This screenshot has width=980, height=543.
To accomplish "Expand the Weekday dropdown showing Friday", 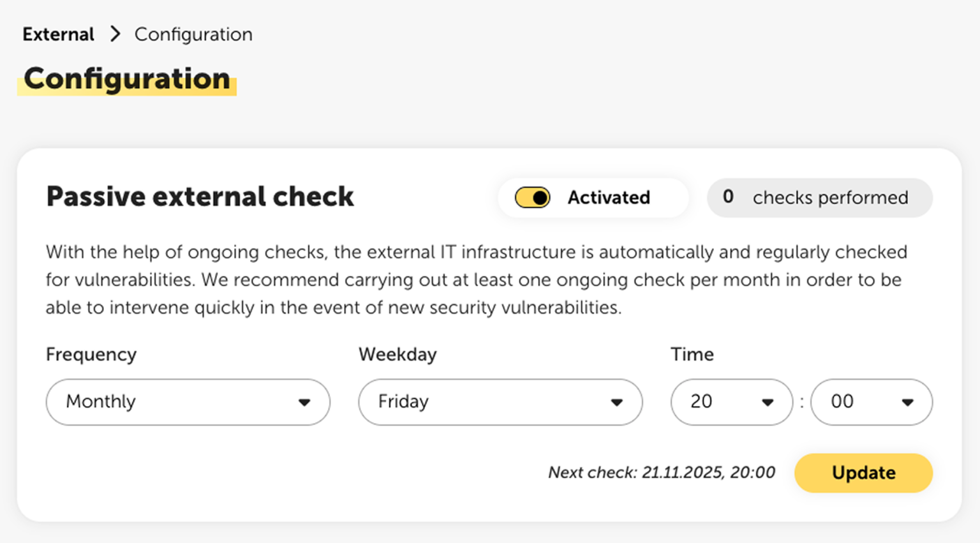I will click(x=500, y=402).
